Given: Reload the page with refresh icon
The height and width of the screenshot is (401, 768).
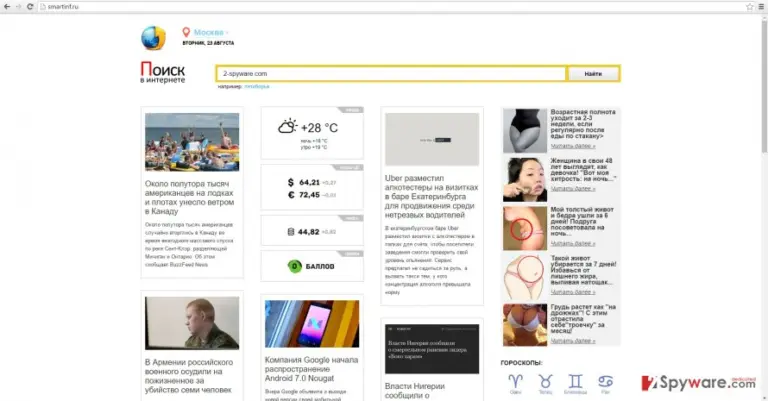Looking at the screenshot, I should [x=30, y=6].
